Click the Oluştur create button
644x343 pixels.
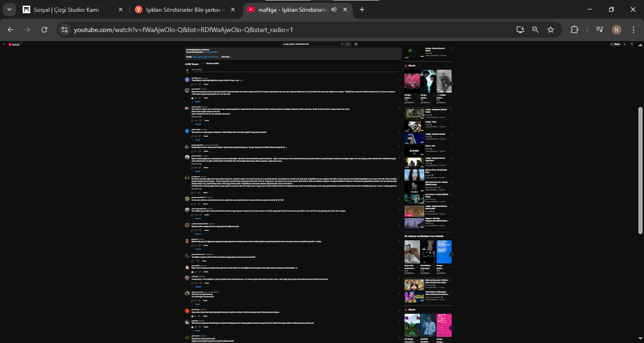615,44
